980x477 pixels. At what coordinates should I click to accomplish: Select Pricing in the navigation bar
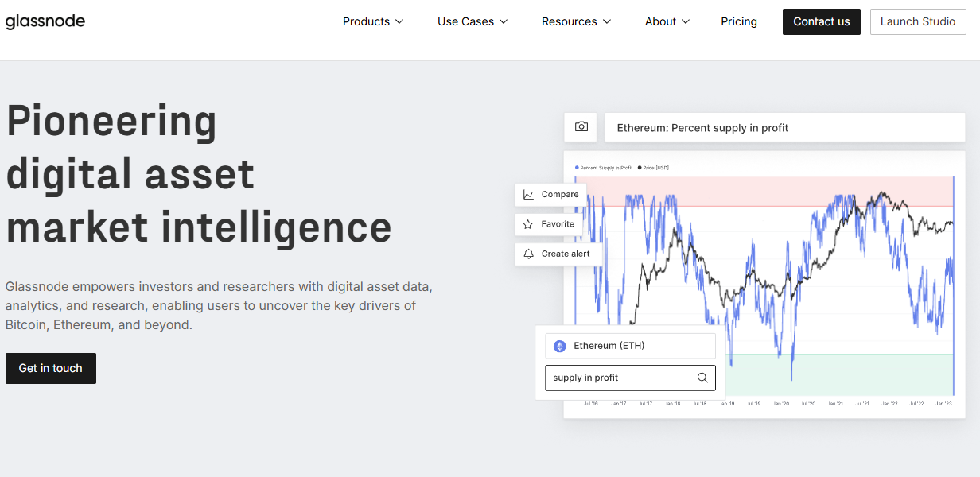point(738,21)
